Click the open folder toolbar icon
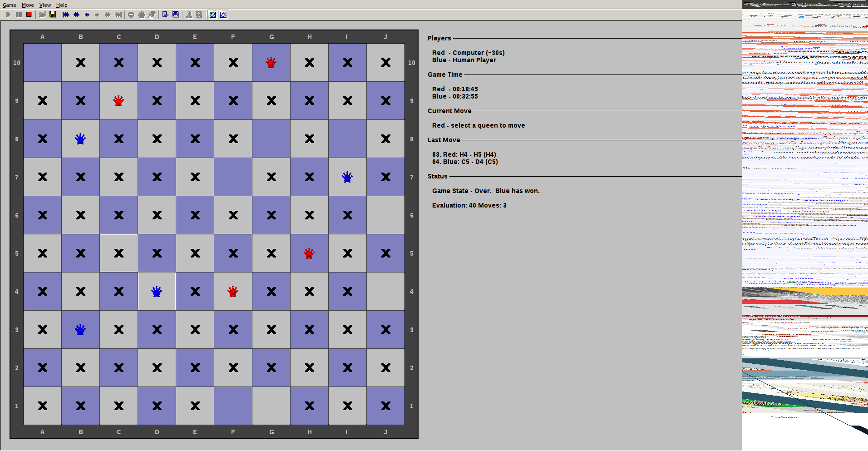The height and width of the screenshot is (451, 868). click(42, 15)
